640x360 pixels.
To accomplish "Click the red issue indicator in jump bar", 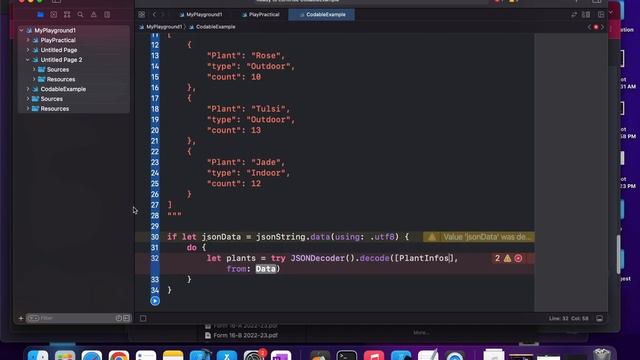I will (x=596, y=27).
